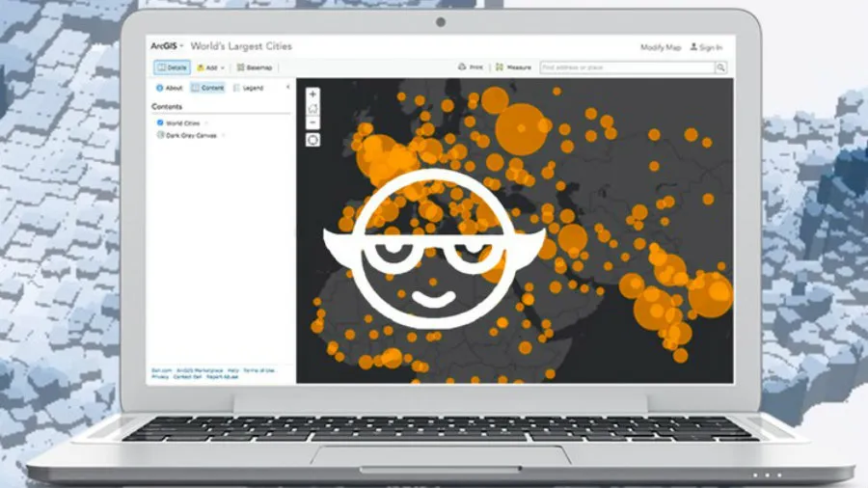Open the Report Abuse footer link

click(x=222, y=377)
